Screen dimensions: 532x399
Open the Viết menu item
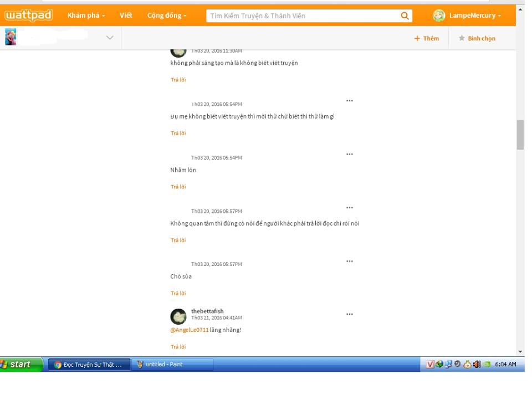click(126, 16)
